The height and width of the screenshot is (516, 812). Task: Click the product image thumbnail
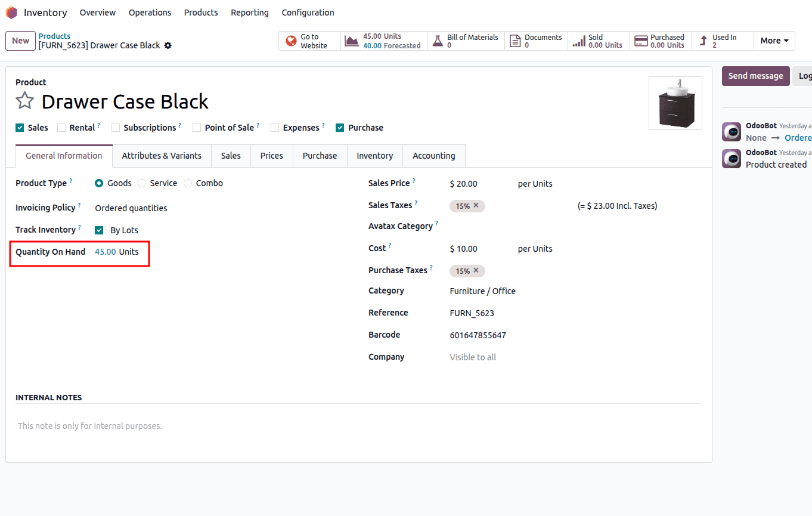coord(675,103)
